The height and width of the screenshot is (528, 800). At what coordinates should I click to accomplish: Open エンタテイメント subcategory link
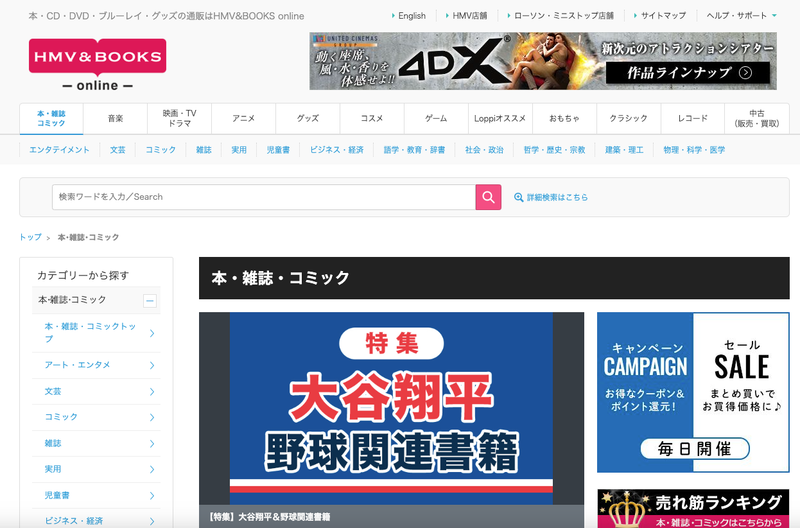[59, 150]
